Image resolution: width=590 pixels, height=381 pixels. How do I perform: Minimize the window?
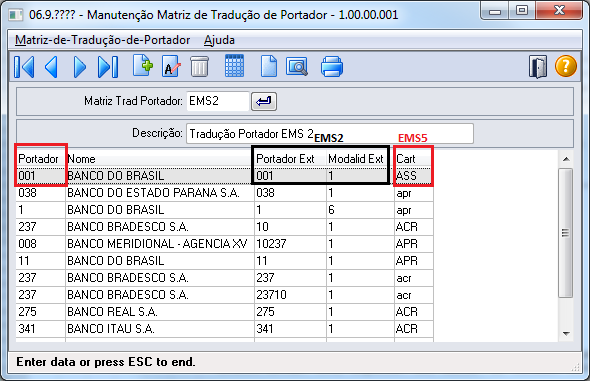pos(495,11)
